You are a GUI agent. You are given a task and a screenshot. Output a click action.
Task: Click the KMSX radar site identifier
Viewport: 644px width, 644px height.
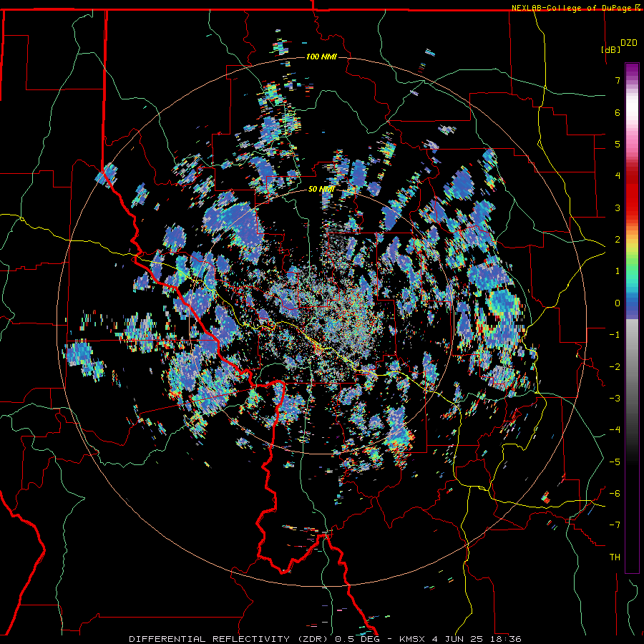coord(413,639)
